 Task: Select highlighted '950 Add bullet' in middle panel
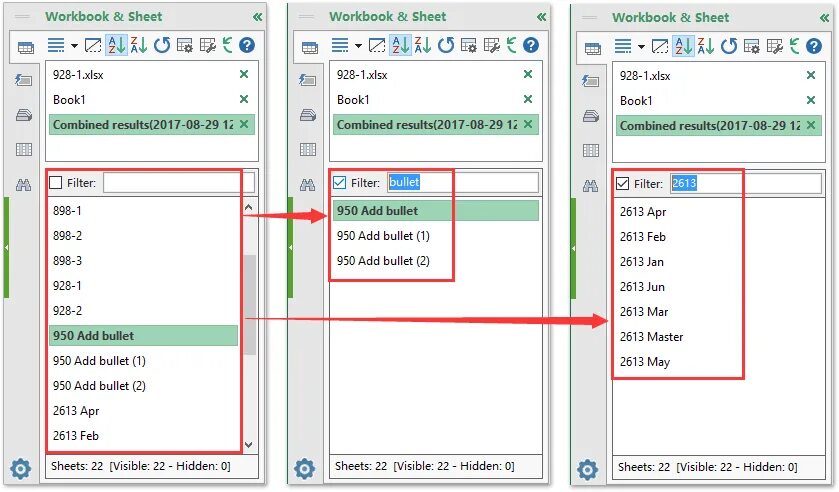[x=436, y=210]
